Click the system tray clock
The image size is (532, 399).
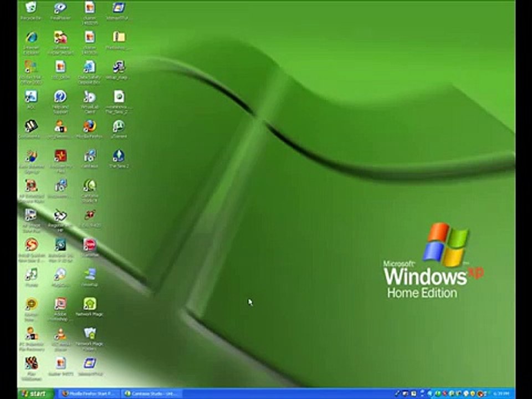point(501,393)
